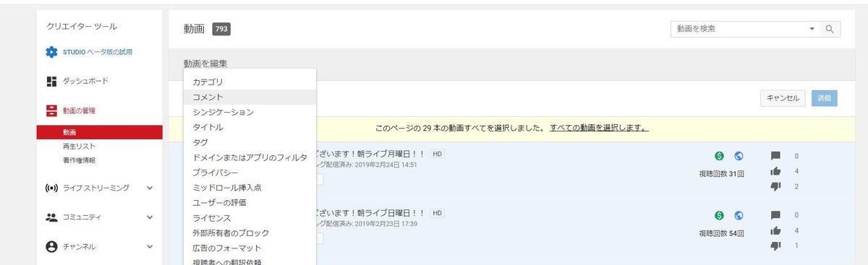Select 動画 sidebar item
The height and width of the screenshot is (265, 868).
tap(100, 132)
